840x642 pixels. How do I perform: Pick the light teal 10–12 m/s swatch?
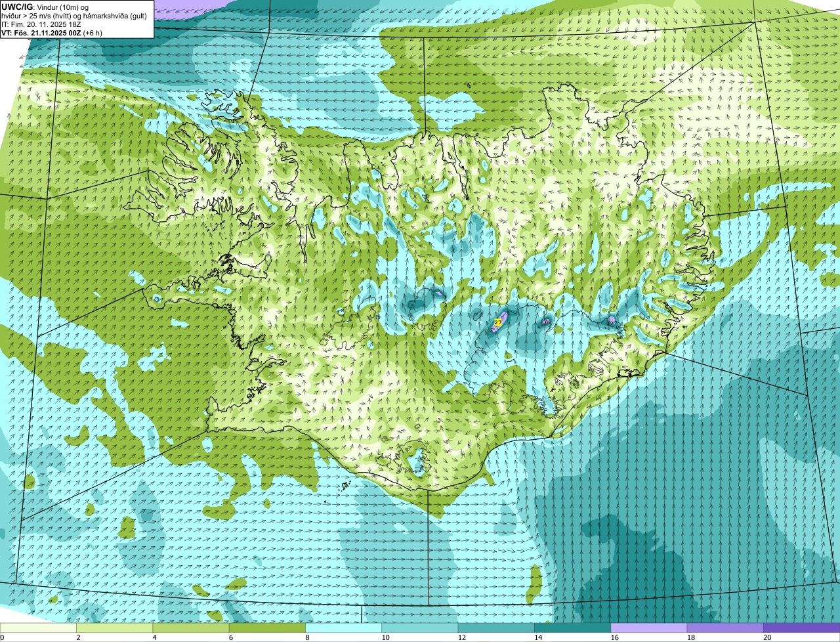coord(420,628)
